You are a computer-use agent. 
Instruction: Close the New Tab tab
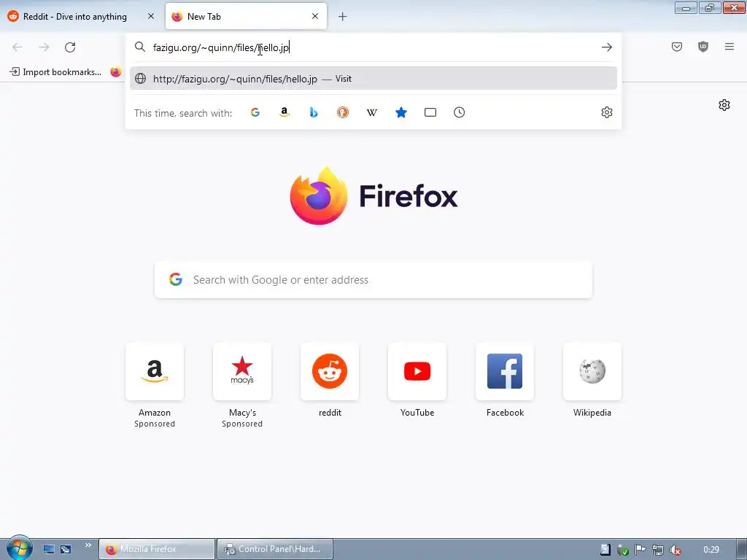coord(315,16)
